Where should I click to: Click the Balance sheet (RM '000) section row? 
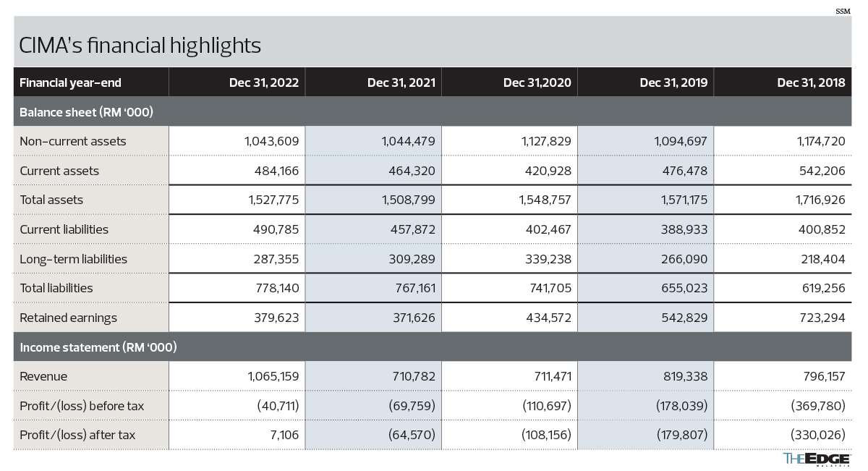[433, 112]
